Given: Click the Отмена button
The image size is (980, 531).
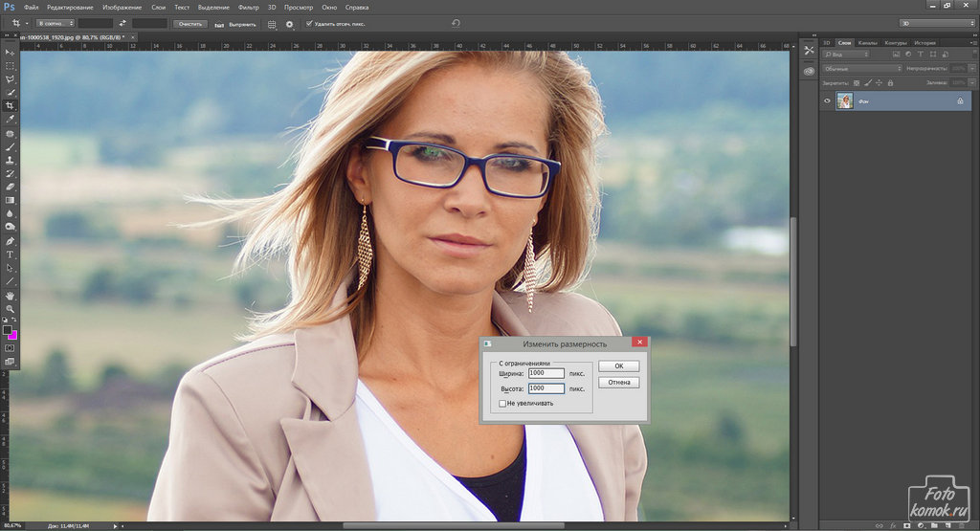Looking at the screenshot, I should (x=618, y=383).
